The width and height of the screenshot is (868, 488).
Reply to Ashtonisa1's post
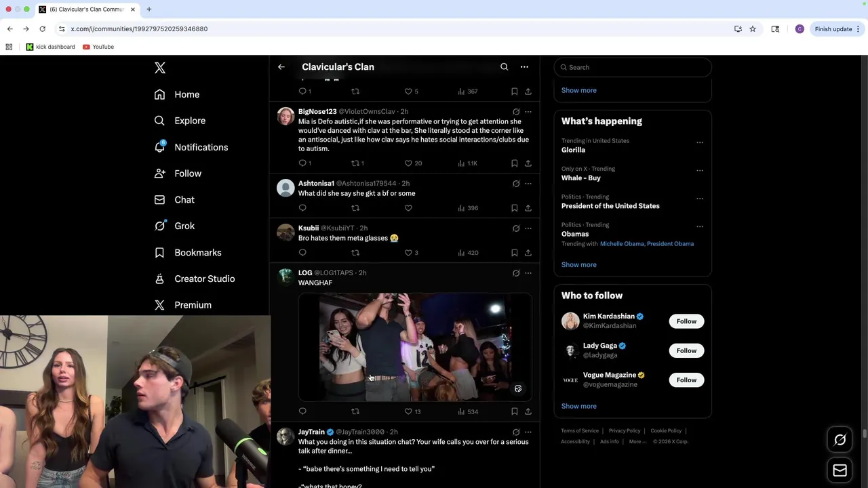pos(302,208)
